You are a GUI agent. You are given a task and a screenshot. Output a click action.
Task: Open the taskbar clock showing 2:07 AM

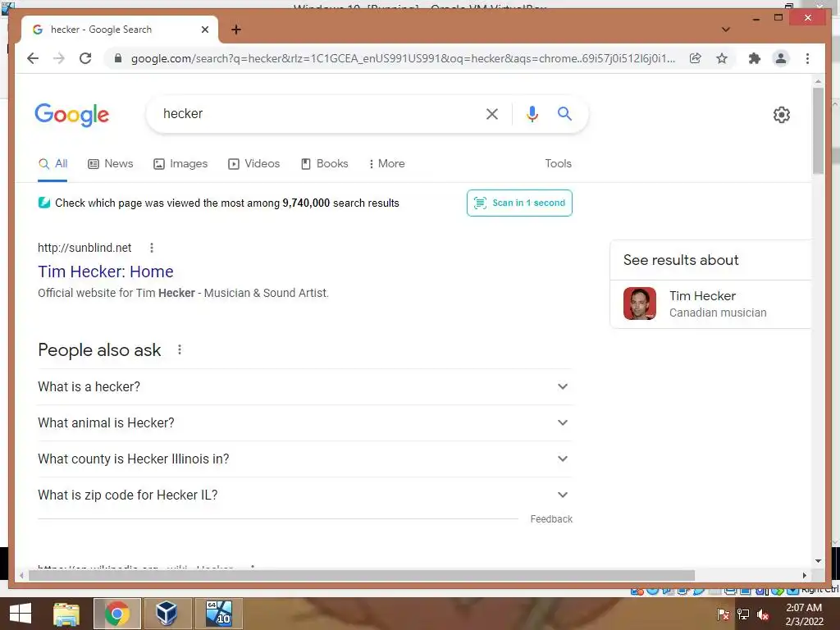[x=804, y=614]
